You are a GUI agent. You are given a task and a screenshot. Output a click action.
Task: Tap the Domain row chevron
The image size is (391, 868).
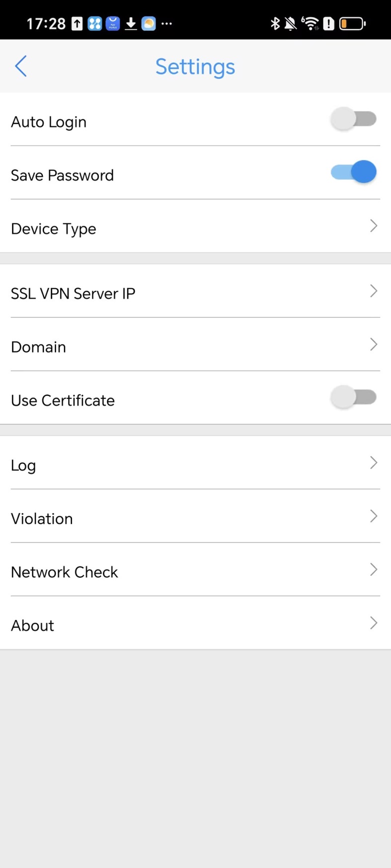point(374,344)
